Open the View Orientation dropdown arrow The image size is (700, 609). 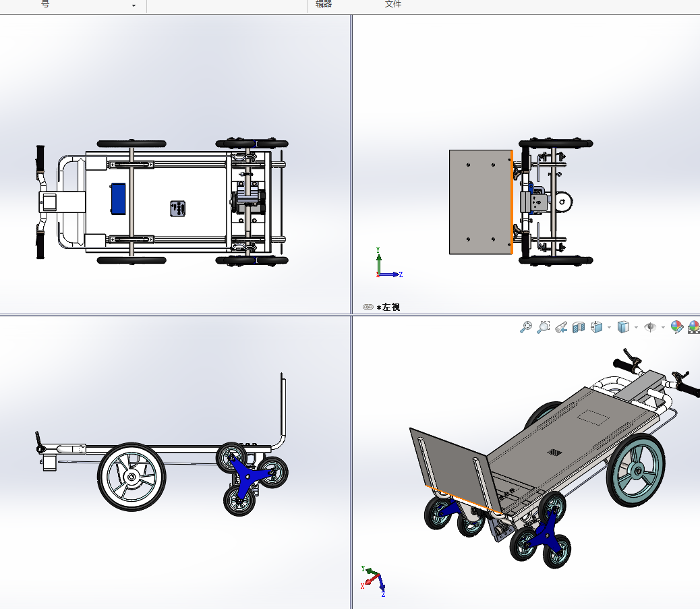[610, 328]
